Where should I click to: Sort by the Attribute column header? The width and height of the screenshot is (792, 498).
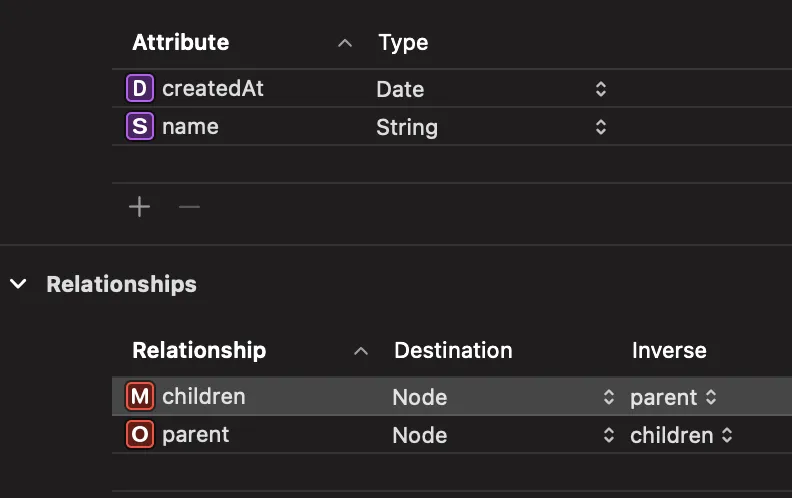(x=181, y=42)
